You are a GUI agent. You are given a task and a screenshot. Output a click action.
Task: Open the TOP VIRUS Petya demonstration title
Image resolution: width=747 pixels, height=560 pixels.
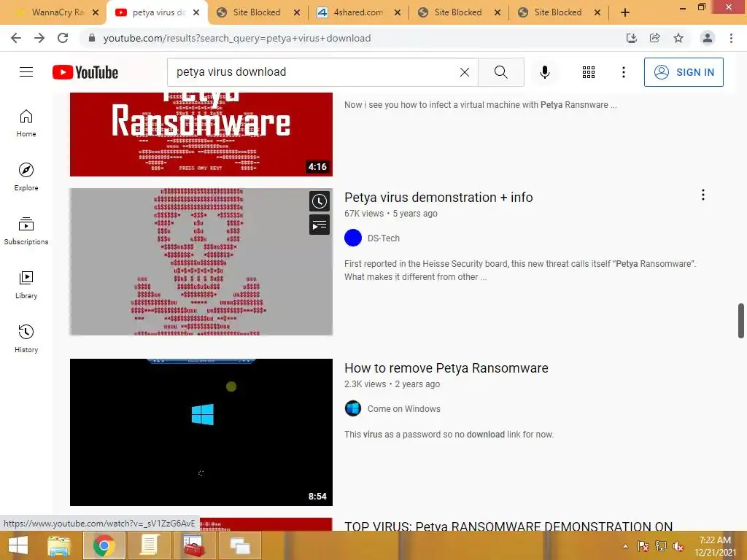pyautogui.click(x=508, y=526)
